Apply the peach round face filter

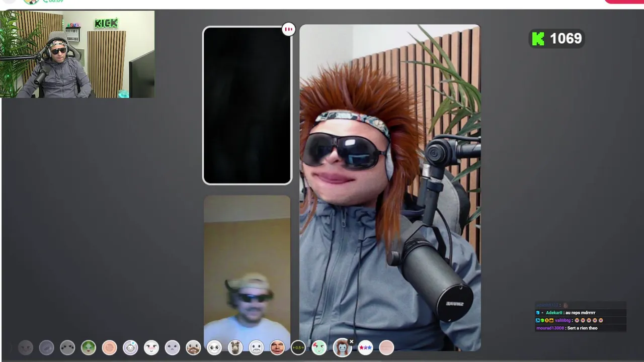coord(109,347)
